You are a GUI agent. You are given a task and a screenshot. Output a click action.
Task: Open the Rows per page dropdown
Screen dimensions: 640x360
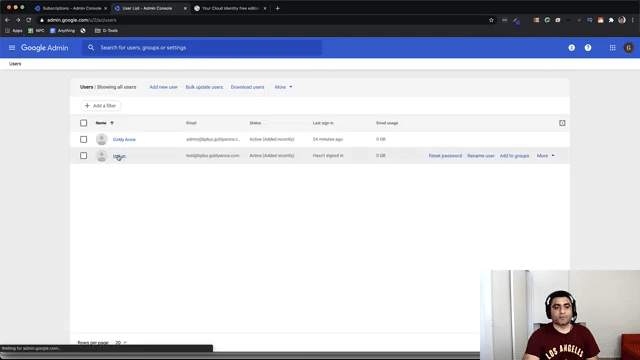click(121, 342)
